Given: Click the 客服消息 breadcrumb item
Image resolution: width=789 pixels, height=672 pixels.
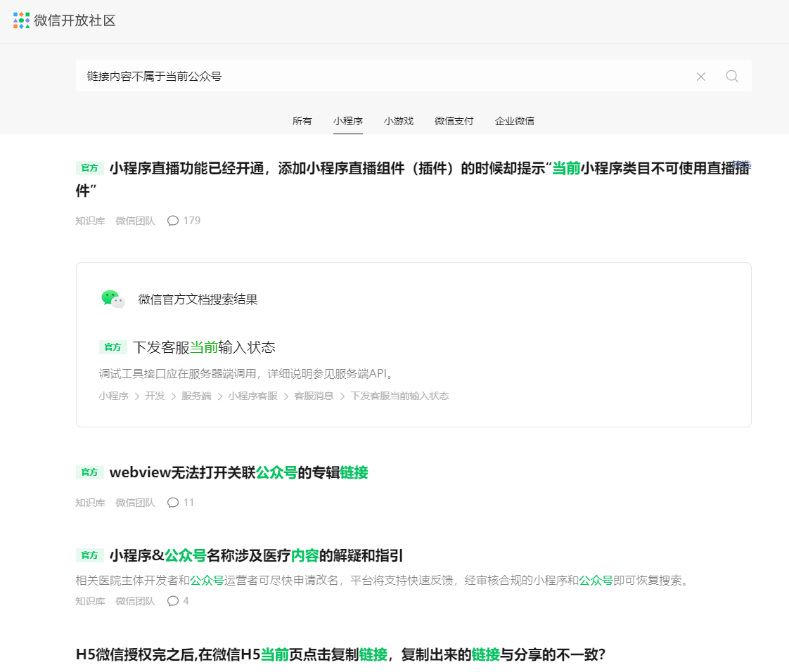Looking at the screenshot, I should click(314, 396).
